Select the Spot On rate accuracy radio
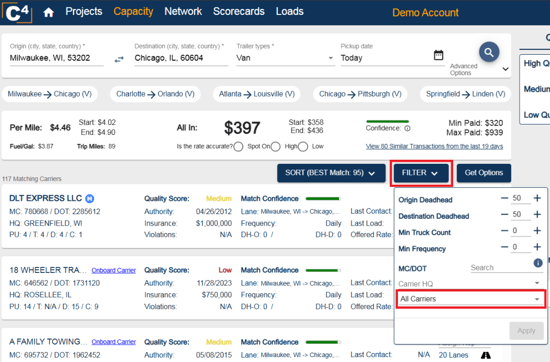The width and height of the screenshot is (550, 362). coord(239,147)
